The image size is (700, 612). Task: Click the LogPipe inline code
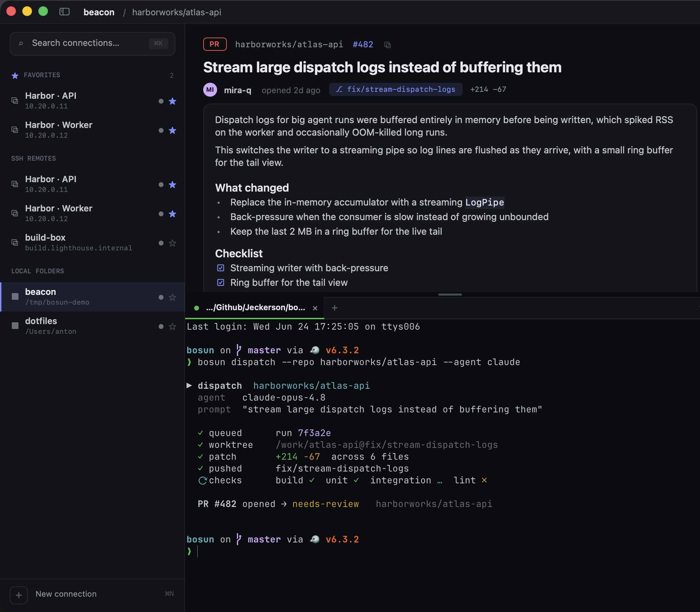pos(485,202)
